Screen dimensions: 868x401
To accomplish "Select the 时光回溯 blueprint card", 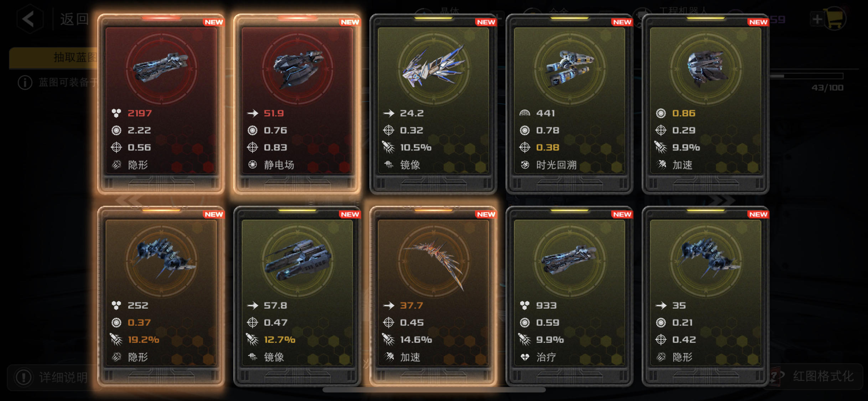I will pyautogui.click(x=569, y=104).
